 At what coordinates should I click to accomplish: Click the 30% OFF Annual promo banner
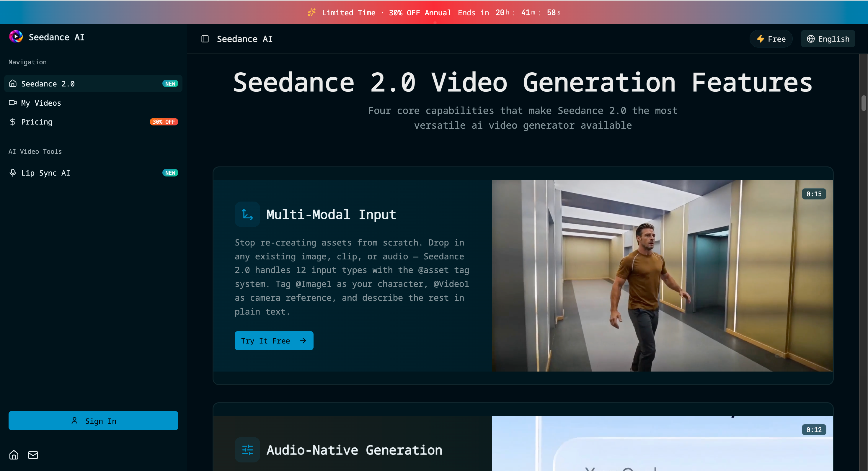[x=420, y=12]
